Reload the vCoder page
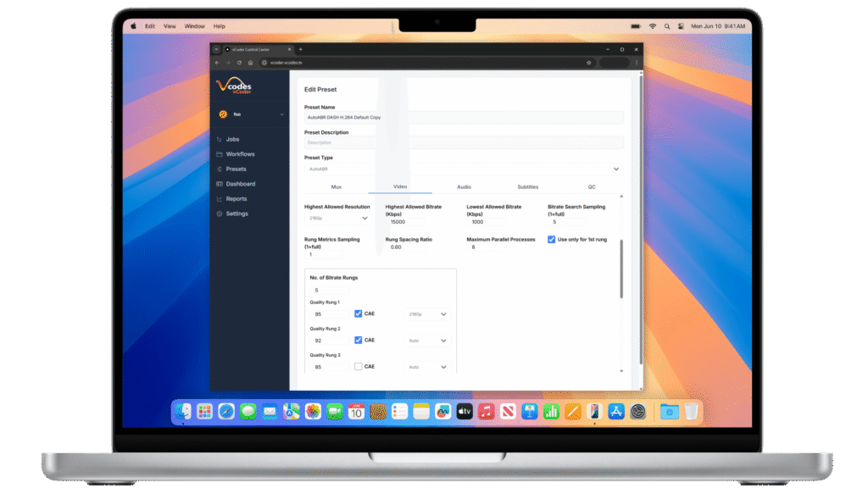868x488 pixels. 239,63
